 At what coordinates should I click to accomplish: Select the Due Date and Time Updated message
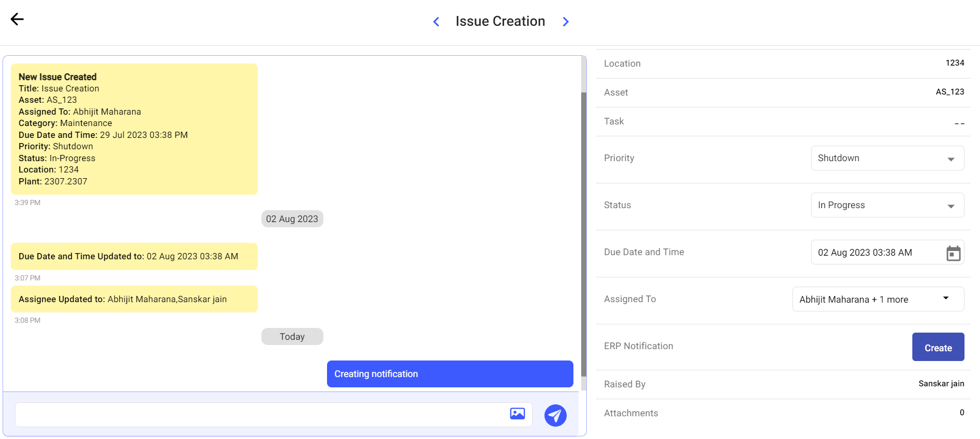(134, 257)
